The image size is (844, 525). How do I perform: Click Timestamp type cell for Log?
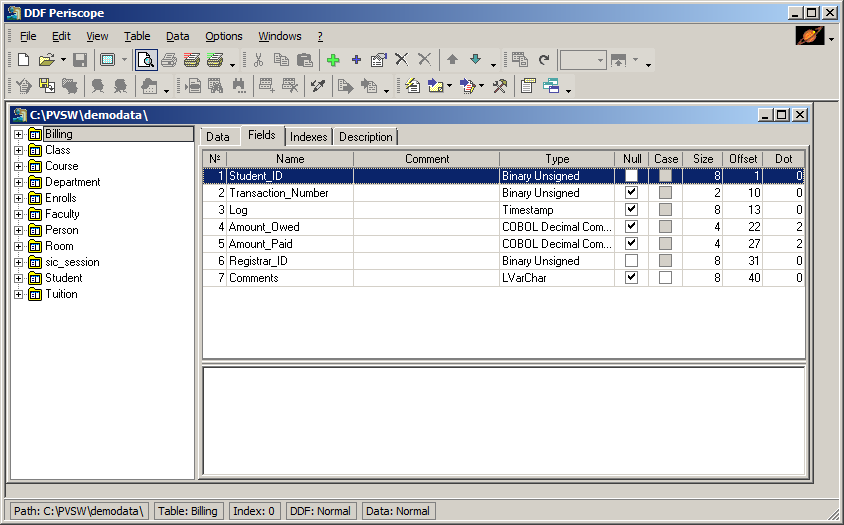(x=557, y=209)
